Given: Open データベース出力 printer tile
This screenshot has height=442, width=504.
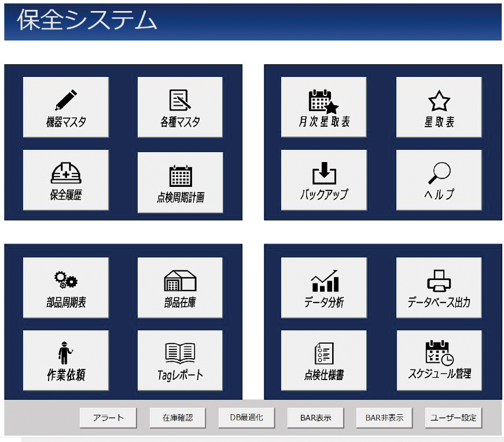Looking at the screenshot, I should click(439, 288).
